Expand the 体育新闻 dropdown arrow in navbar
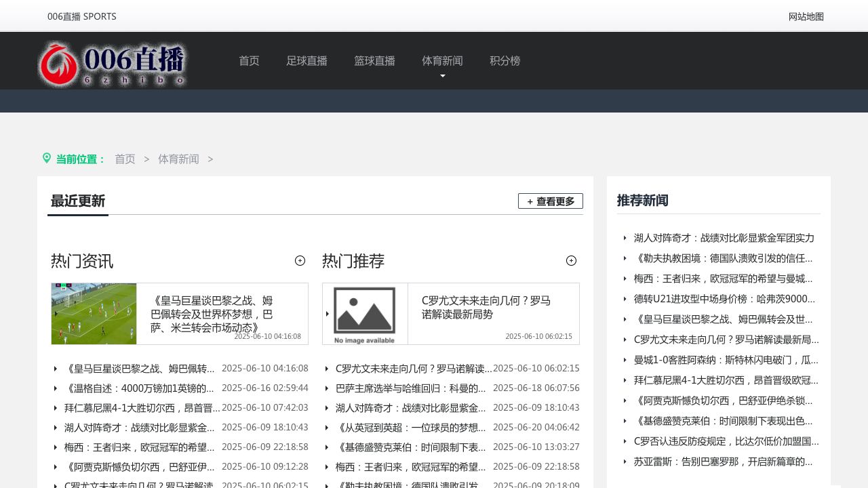 coord(443,76)
